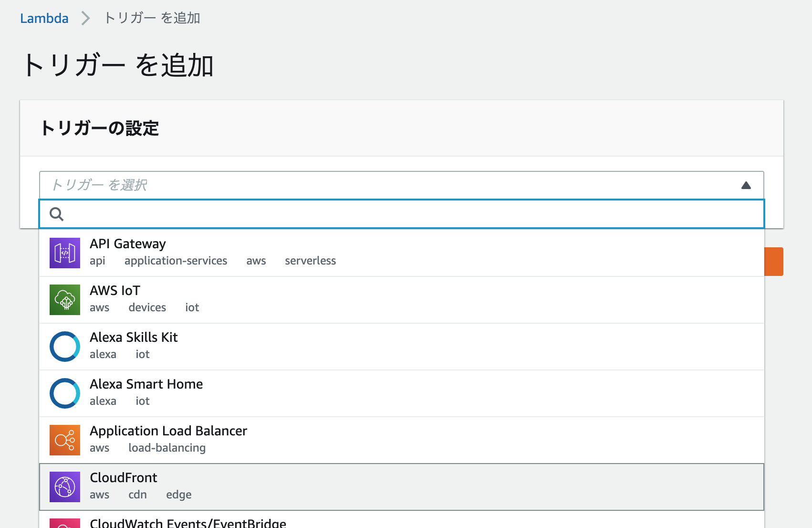
Task: Click the devices tag under AWS IoT
Action: (x=147, y=307)
